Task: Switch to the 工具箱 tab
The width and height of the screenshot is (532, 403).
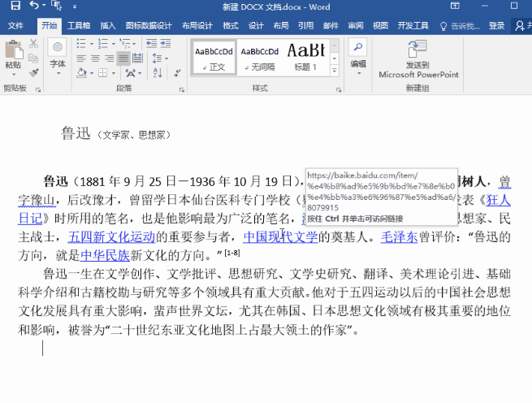Action: click(x=79, y=25)
